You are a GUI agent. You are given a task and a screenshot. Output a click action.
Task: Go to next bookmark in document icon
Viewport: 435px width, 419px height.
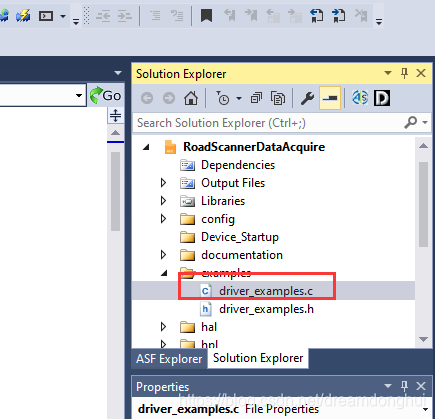(338, 15)
